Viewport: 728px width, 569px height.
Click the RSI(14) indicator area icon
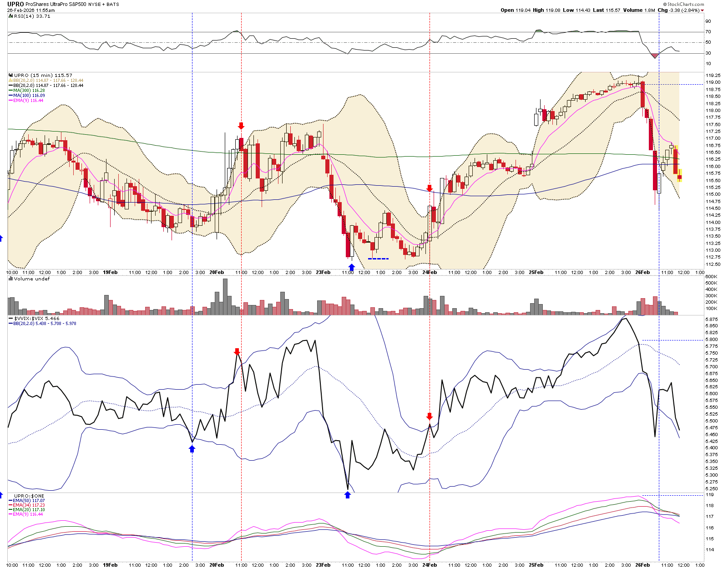[11, 16]
